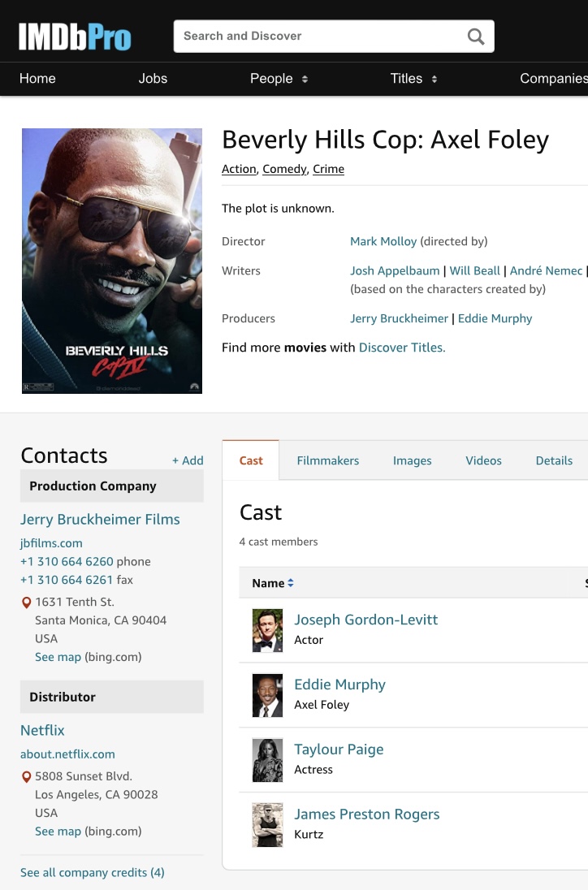
Task: Visit the about.netflix.com link
Action: pyautogui.click(x=67, y=754)
